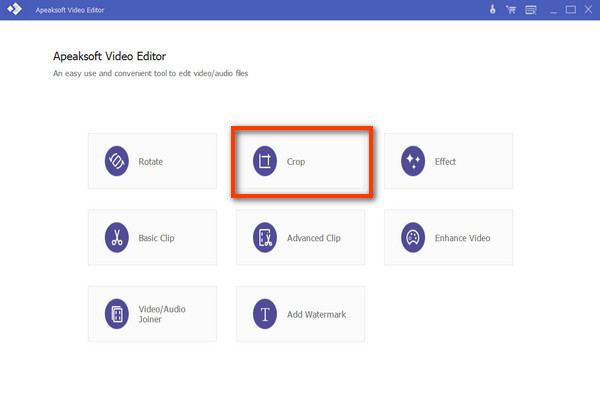Screen dimensions: 600x407
Task: Open the Enhance Video card
Action: click(x=448, y=238)
